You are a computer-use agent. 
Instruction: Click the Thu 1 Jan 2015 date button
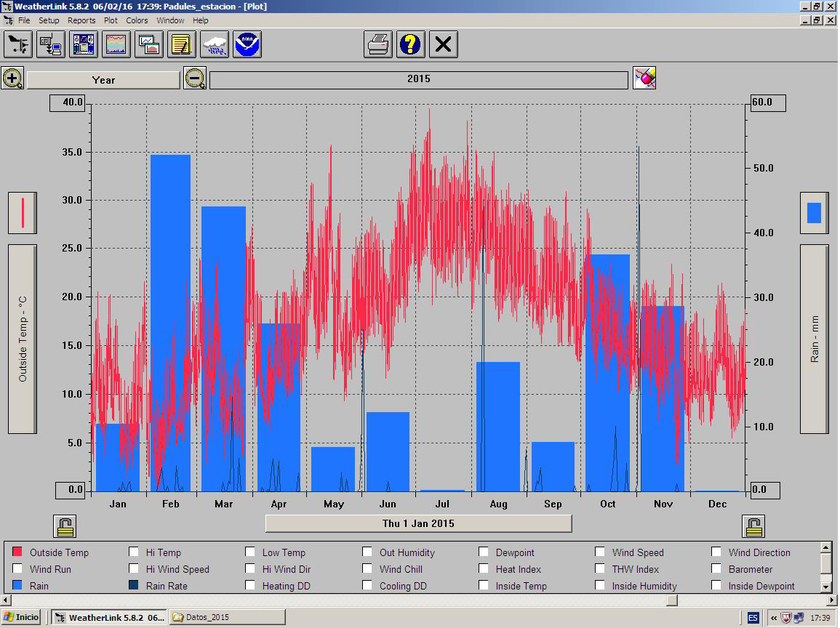pyautogui.click(x=418, y=523)
